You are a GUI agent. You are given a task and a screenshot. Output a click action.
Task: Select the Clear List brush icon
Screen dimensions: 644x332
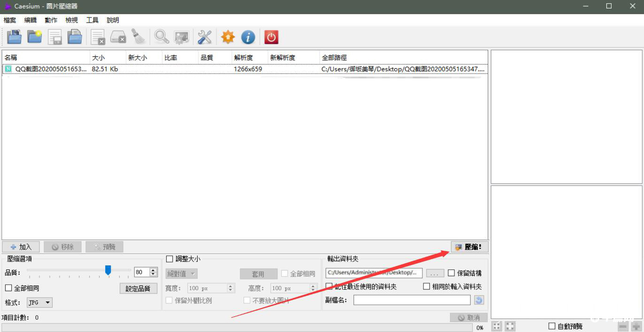coord(139,37)
